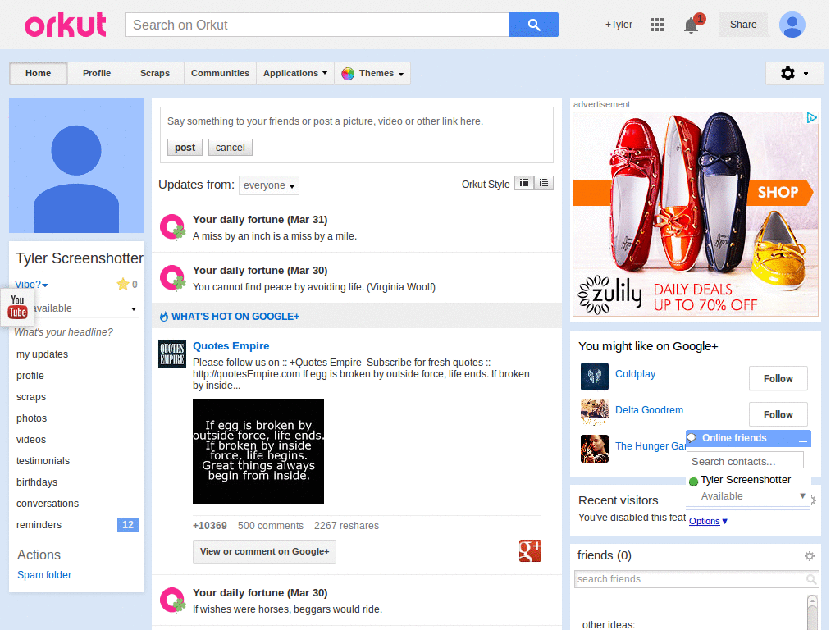840x630 pixels.
Task: Click the Search contacts field
Action: (745, 461)
